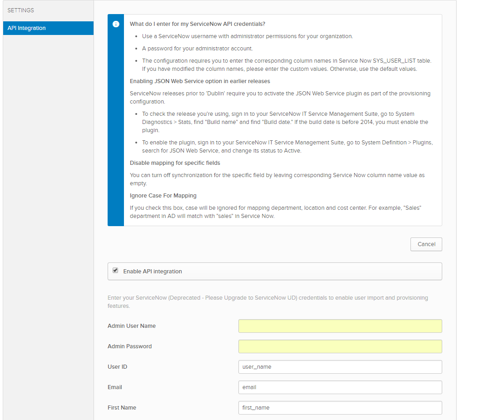Click the Enabling JSON Web Service heading
The width and height of the screenshot is (504, 420).
pos(200,81)
